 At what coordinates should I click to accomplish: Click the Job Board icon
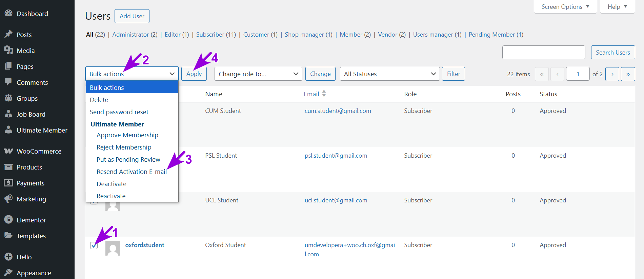point(8,114)
